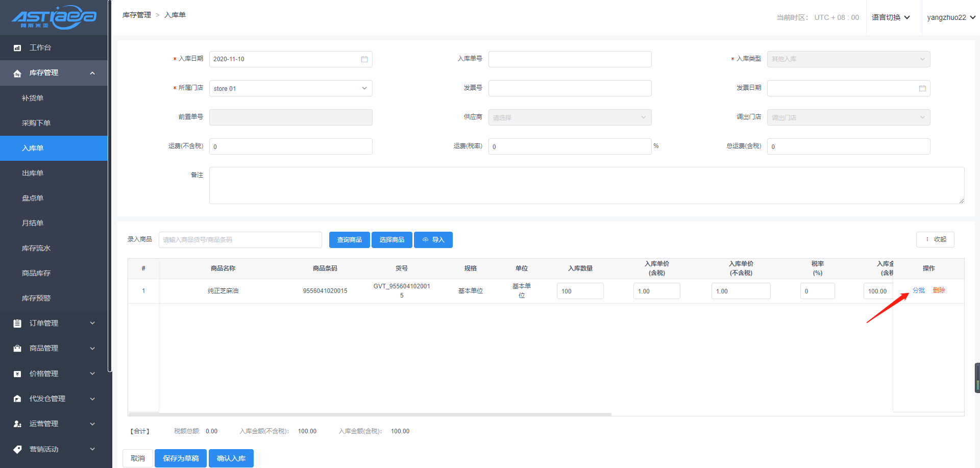Click the 订单管理 clipboard icon
The image size is (980, 468).
coord(17,324)
